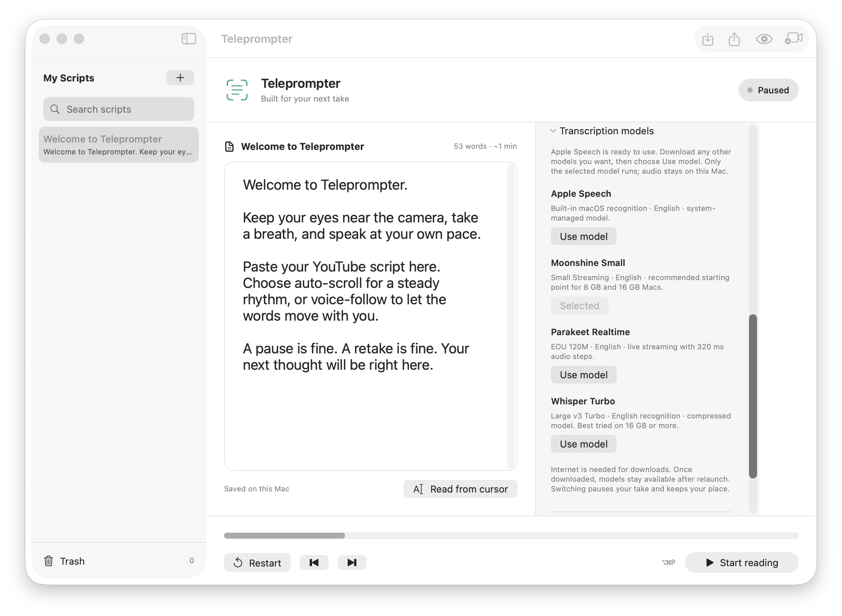Image resolution: width=842 pixels, height=616 pixels.
Task: Use the Apple Speech model
Action: click(583, 237)
